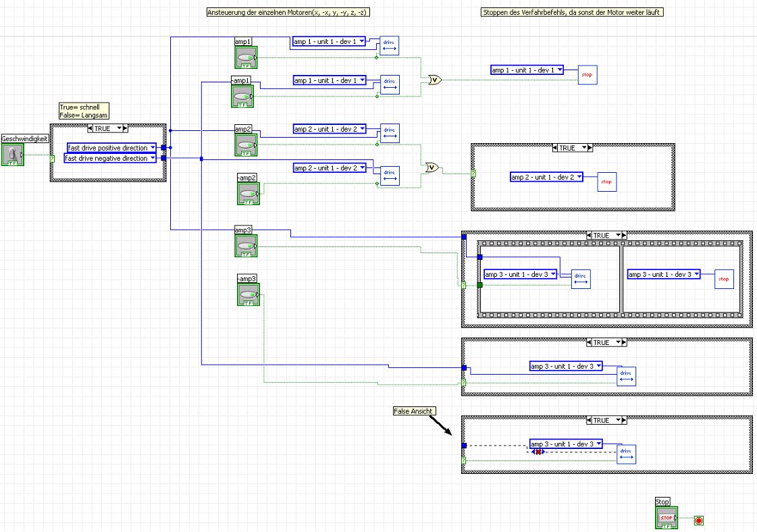Open amp 1 - unit 1 - dev 1 ring beside -amp1
The image size is (757, 532).
[330, 80]
